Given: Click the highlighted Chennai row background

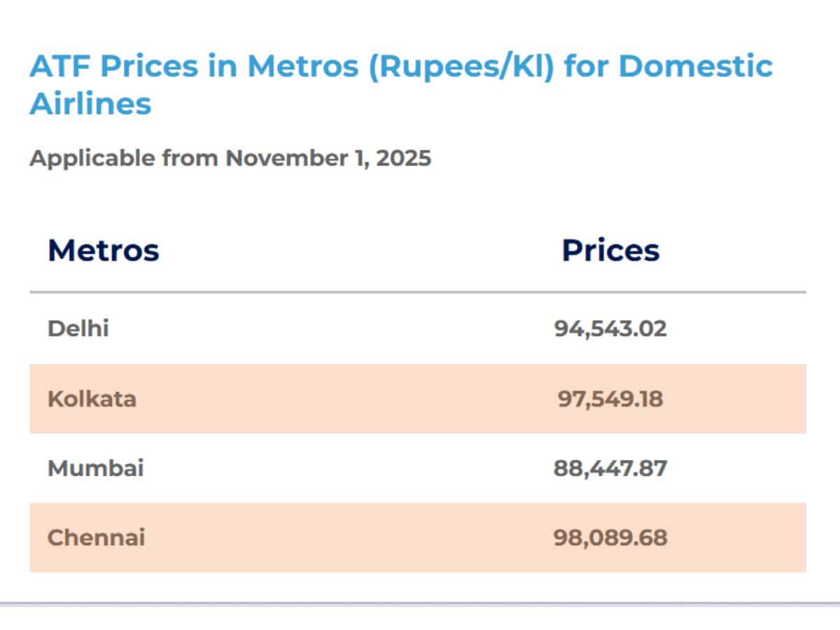Looking at the screenshot, I should [x=418, y=537].
